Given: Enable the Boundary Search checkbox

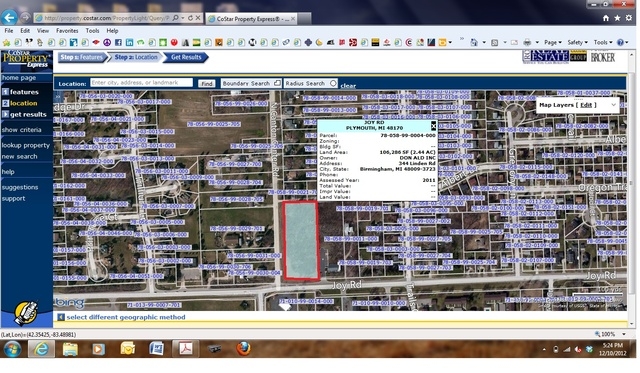Looking at the screenshot, I should click(277, 83).
